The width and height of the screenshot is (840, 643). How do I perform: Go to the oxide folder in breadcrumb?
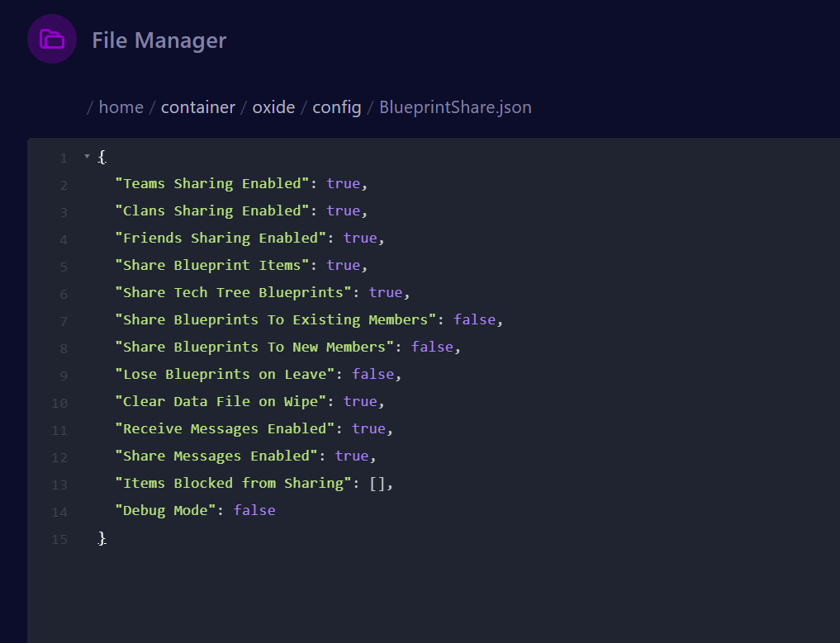[x=273, y=107]
